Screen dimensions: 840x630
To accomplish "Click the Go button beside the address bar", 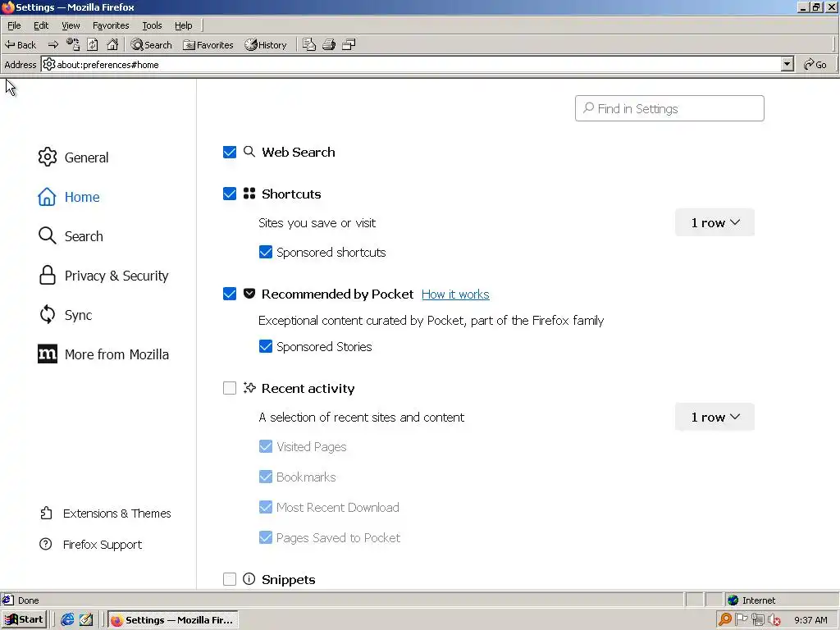I will pyautogui.click(x=815, y=64).
